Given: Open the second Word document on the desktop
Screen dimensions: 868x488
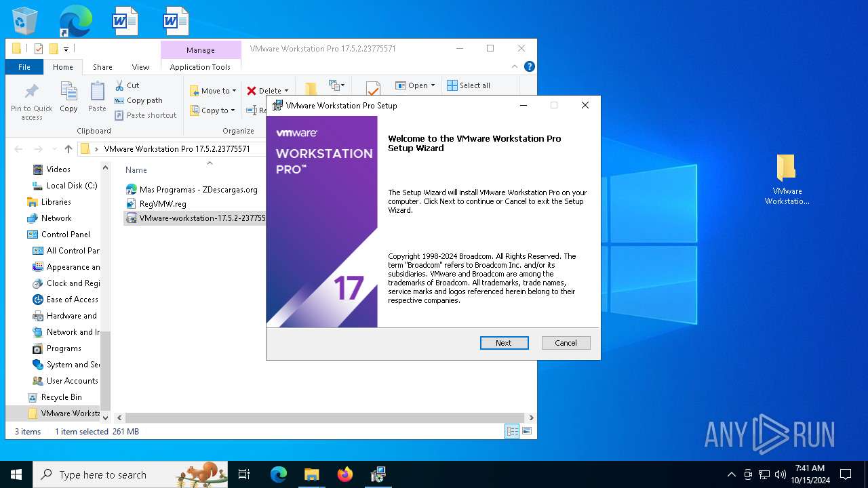Looking at the screenshot, I should (176, 20).
